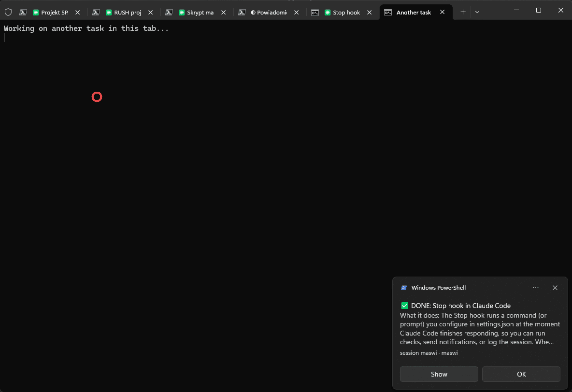Viewport: 572px width, 392px height.
Task: Click PowerShell icon on Powiadomi tab
Action: [242, 13]
